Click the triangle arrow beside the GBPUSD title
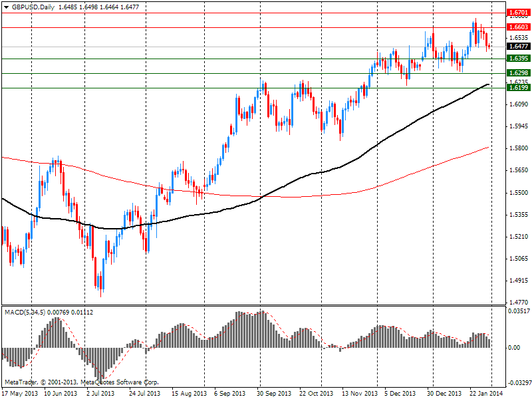The image size is (532, 399). [6, 6]
